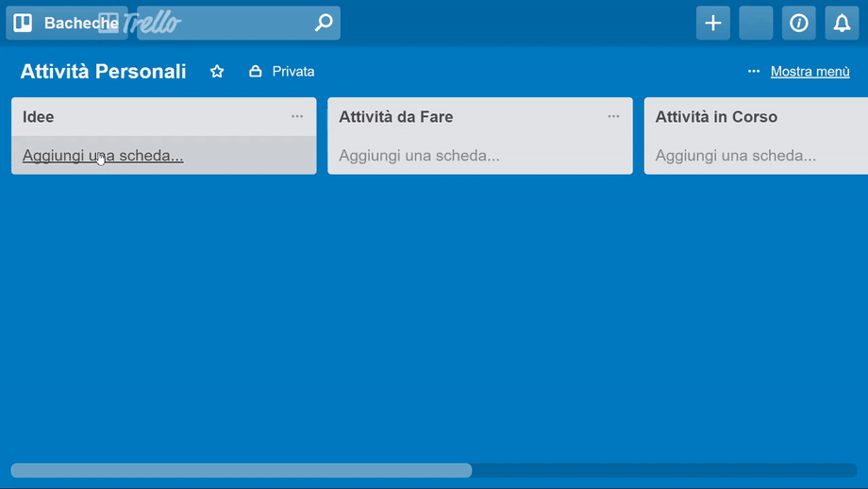Screen dimensions: 868x489
Task: Open the blank profile button in header
Action: tap(756, 23)
